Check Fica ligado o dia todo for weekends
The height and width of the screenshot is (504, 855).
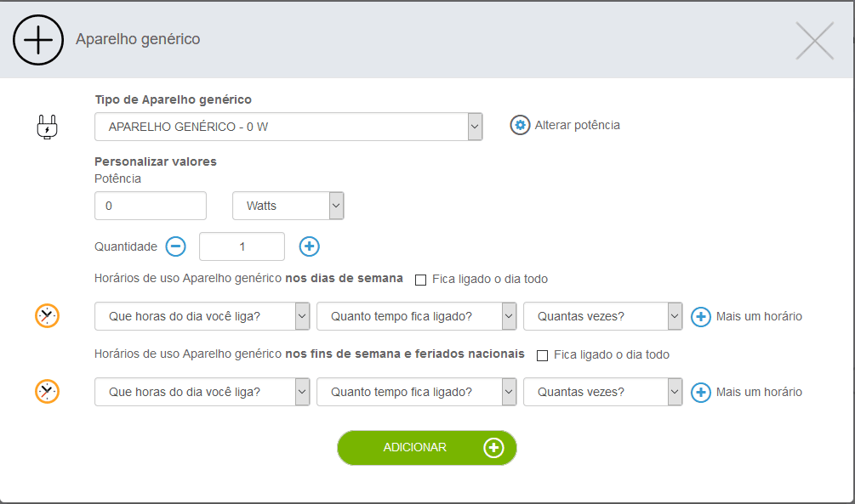(x=542, y=354)
